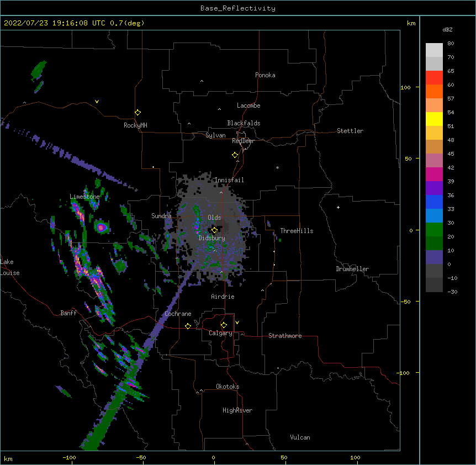Screen dimensions: 476x465
Task: Click the km unit label at top right
Action: pos(411,23)
